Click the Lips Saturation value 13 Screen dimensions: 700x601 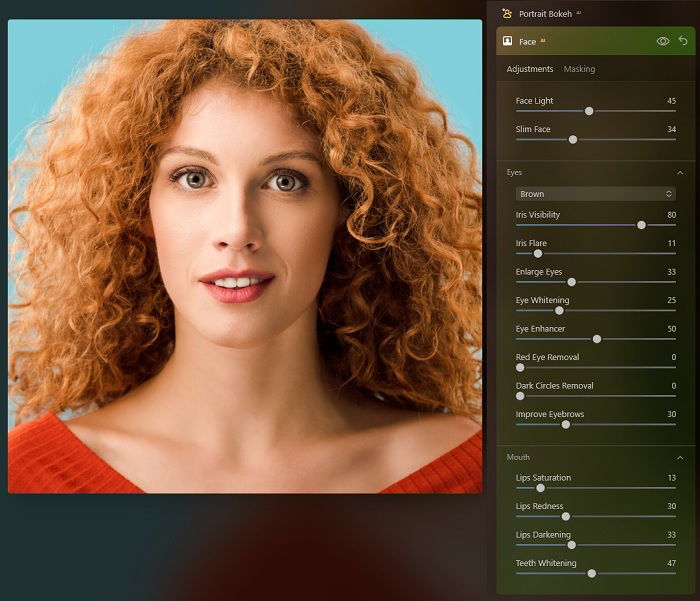(671, 478)
